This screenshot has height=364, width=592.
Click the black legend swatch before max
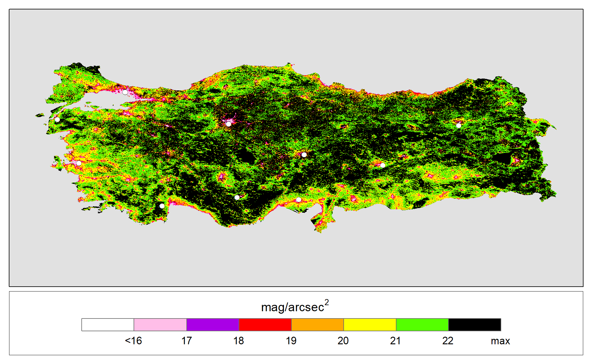point(475,325)
